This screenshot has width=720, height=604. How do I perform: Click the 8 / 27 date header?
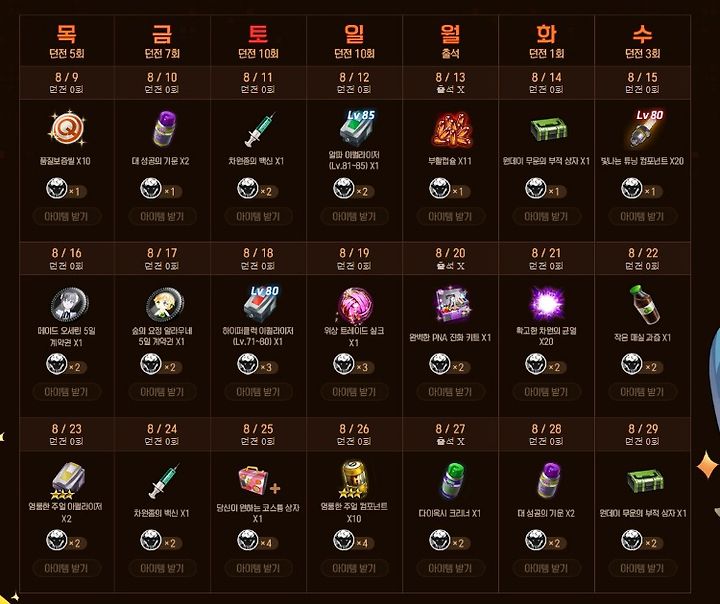click(450, 429)
